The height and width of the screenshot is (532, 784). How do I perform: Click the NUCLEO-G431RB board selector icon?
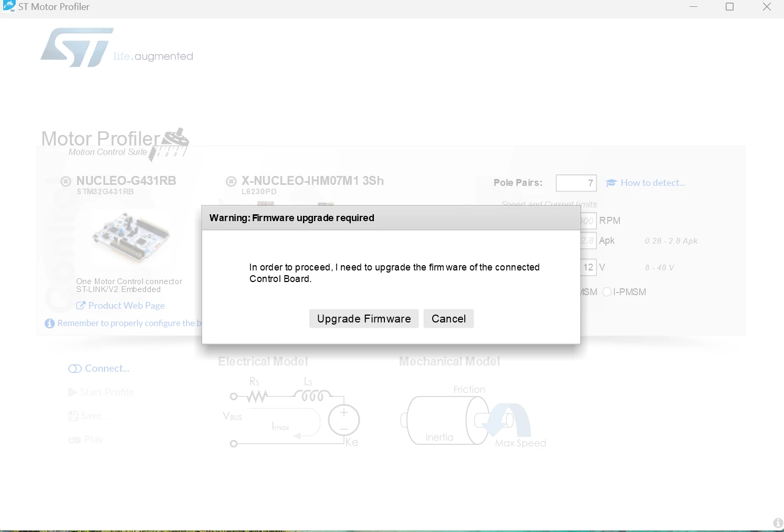tap(66, 182)
